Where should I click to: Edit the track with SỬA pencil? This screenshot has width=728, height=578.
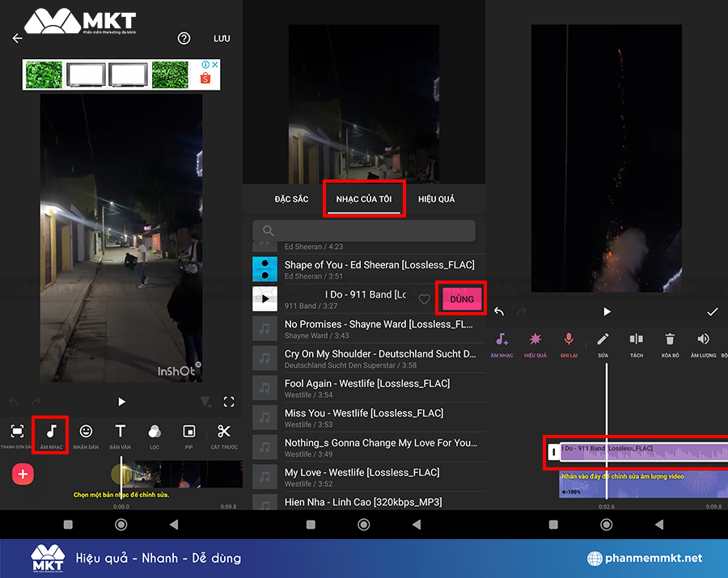pyautogui.click(x=603, y=344)
